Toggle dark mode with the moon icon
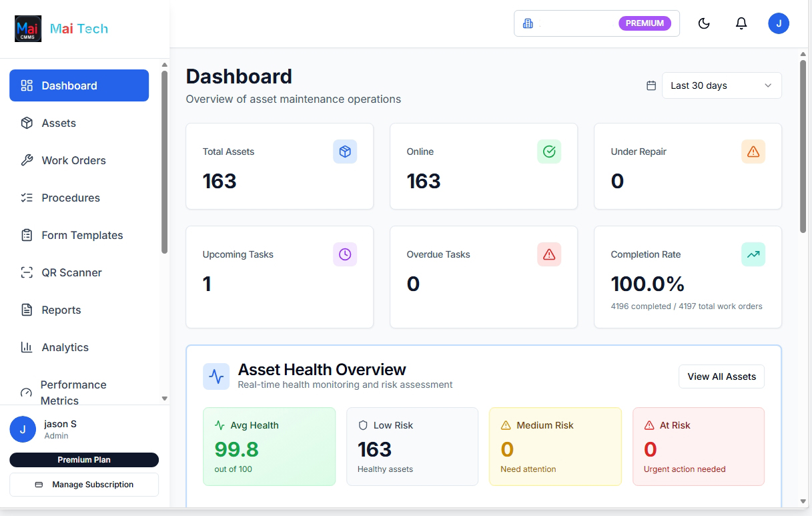The height and width of the screenshot is (516, 812). click(x=703, y=23)
